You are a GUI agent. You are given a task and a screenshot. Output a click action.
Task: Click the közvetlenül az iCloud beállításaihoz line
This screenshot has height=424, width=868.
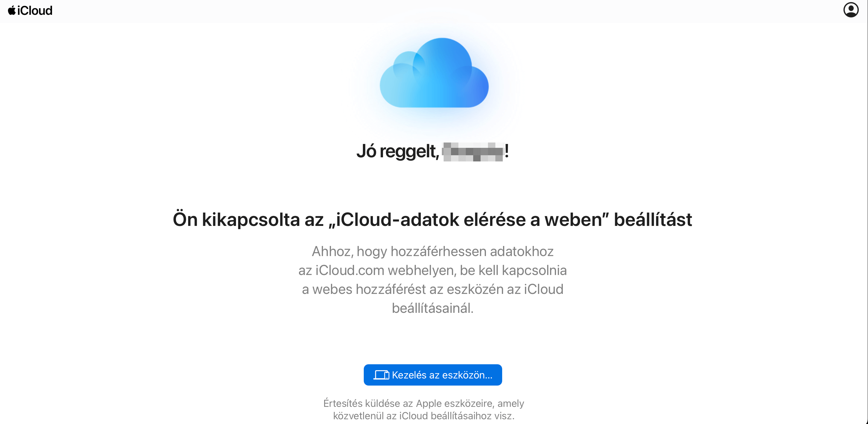coord(424,416)
